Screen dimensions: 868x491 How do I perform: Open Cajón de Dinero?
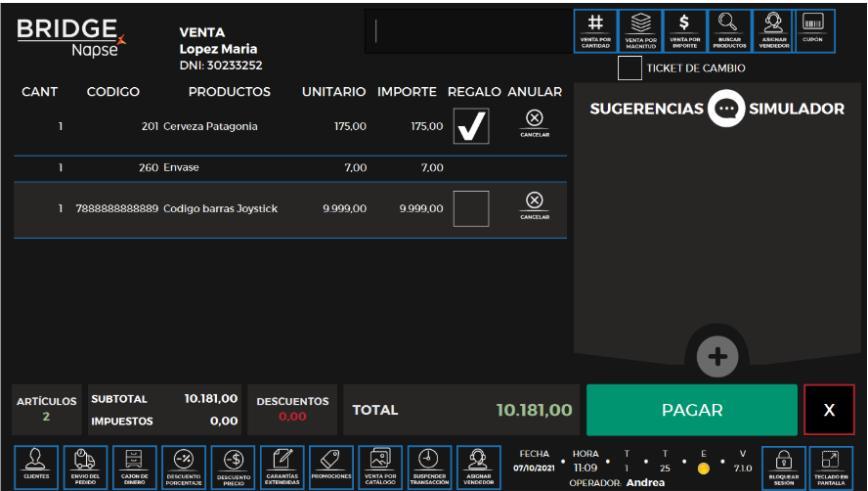coord(135,468)
